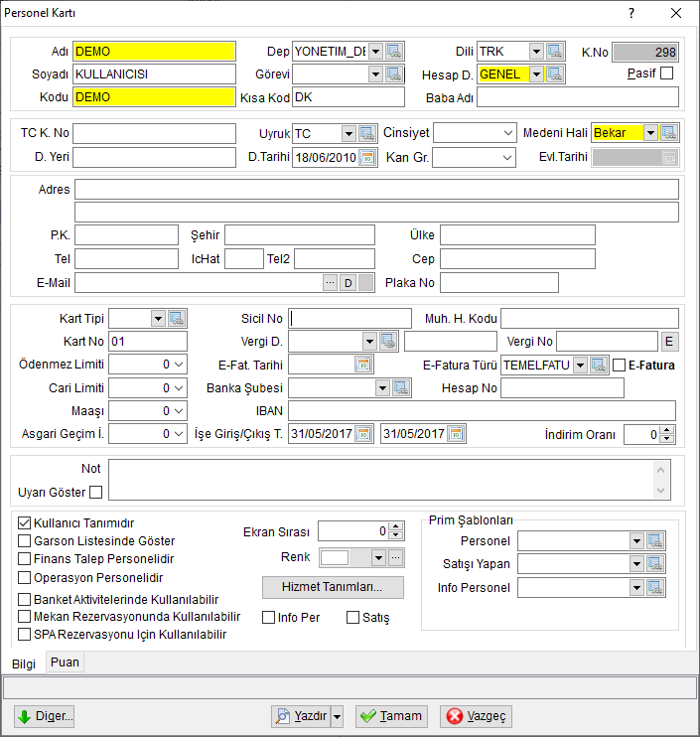Increase the İndirim Oranı value
The image size is (700, 737).
(x=666, y=430)
